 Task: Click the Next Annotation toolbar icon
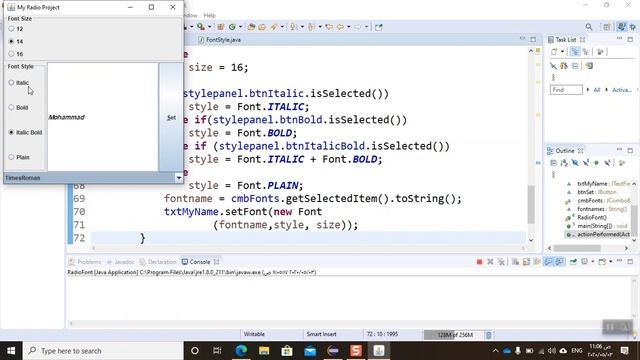point(293,27)
